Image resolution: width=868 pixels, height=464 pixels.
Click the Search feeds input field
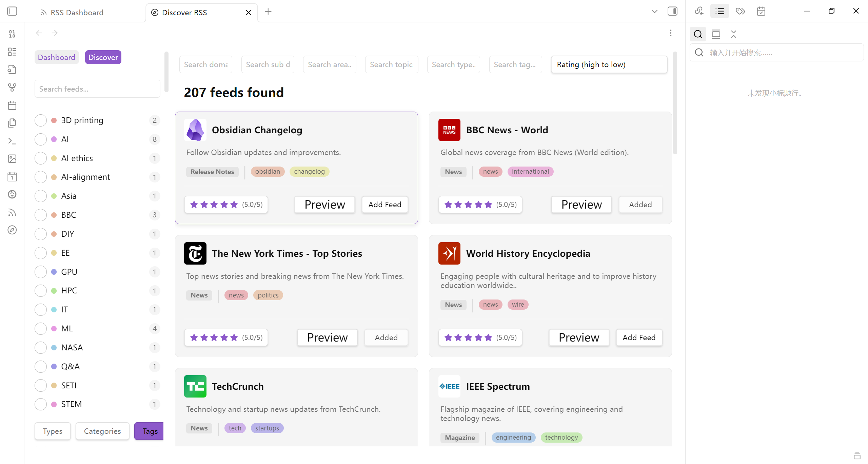(x=97, y=89)
